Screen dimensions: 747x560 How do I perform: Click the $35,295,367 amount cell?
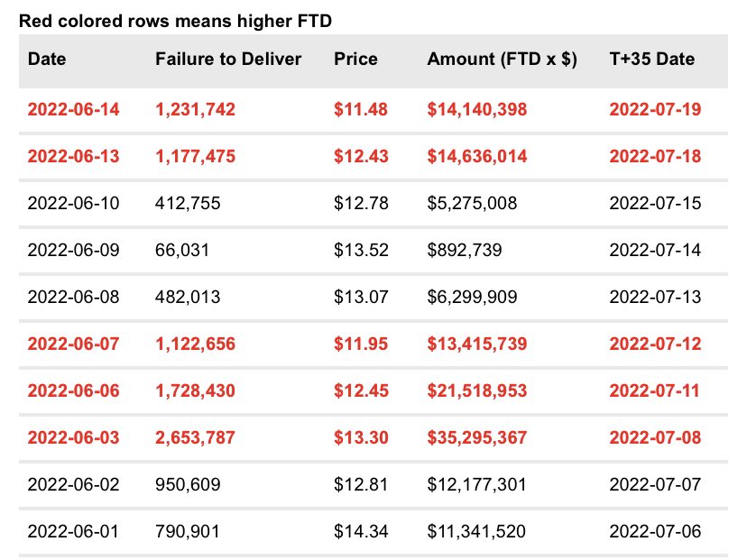click(x=477, y=438)
